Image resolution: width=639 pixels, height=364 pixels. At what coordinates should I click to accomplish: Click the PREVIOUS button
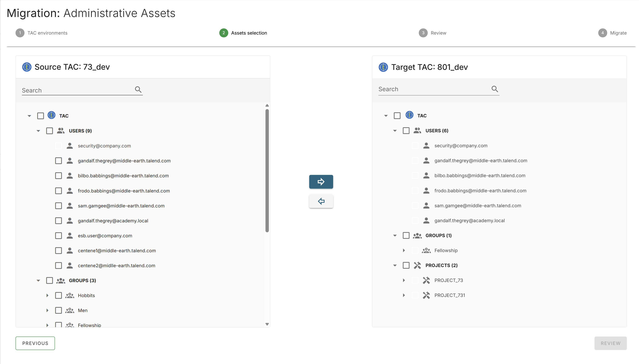click(35, 343)
